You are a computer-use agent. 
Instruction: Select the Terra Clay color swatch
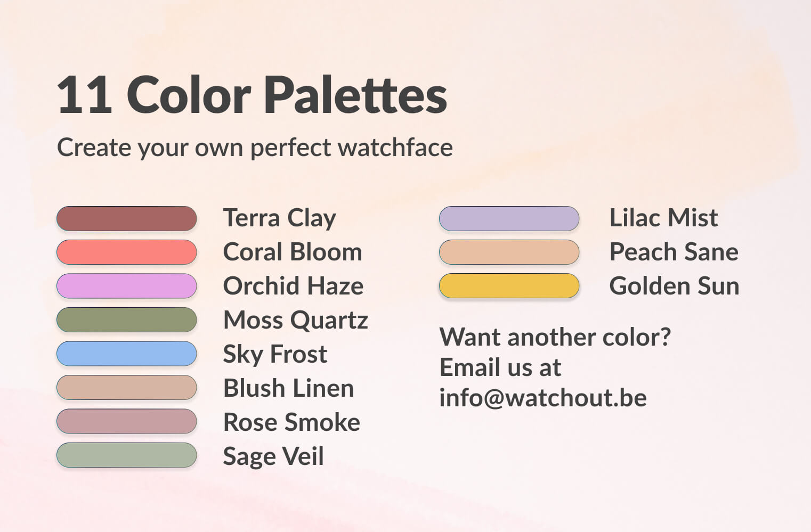pyautogui.click(x=127, y=218)
